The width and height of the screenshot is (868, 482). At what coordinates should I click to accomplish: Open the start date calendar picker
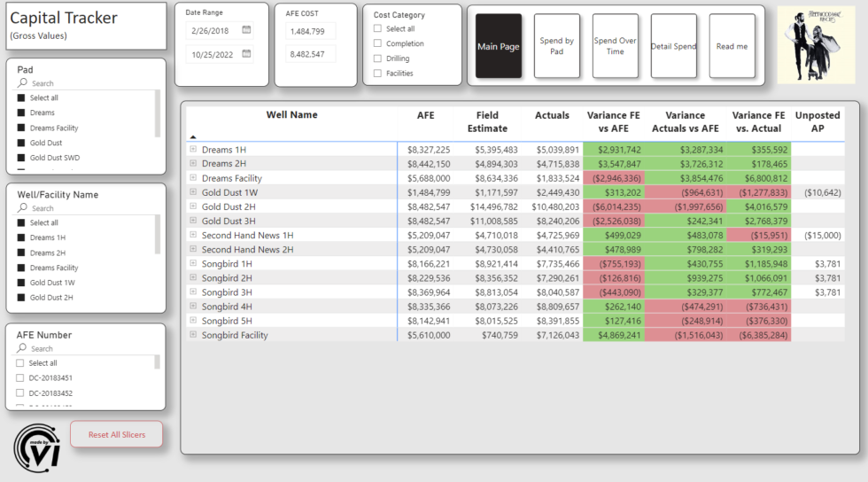click(246, 30)
